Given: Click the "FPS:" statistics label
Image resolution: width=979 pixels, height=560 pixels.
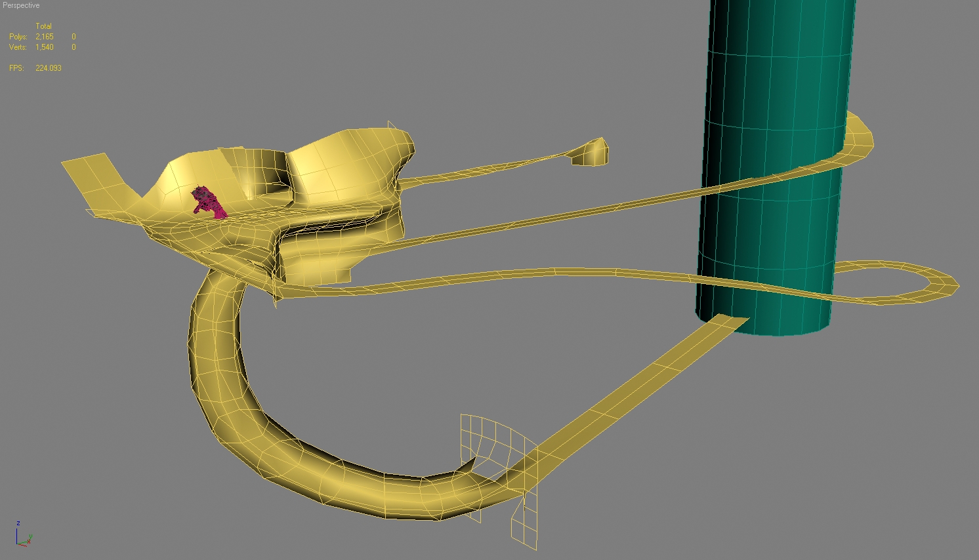Looking at the screenshot, I should 17,68.
